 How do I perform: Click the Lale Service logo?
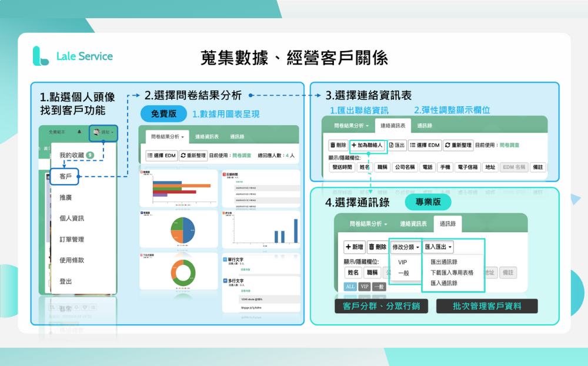click(x=73, y=56)
